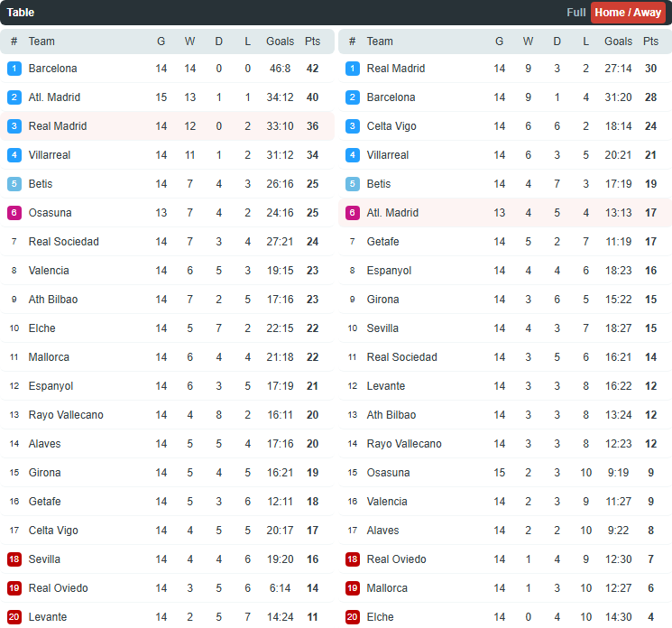Click Real Oviedo's rank 19 badge, home table
This screenshot has height=628, width=672.
click(14, 588)
